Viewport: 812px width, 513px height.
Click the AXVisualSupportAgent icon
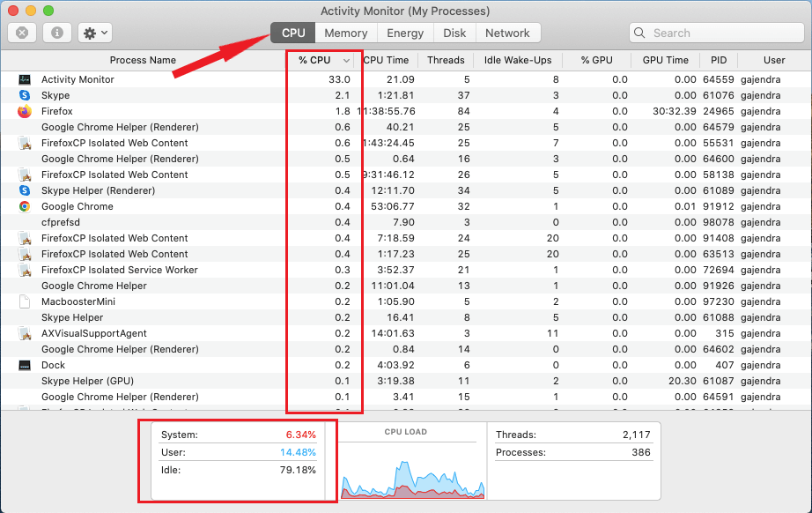pyautogui.click(x=25, y=333)
